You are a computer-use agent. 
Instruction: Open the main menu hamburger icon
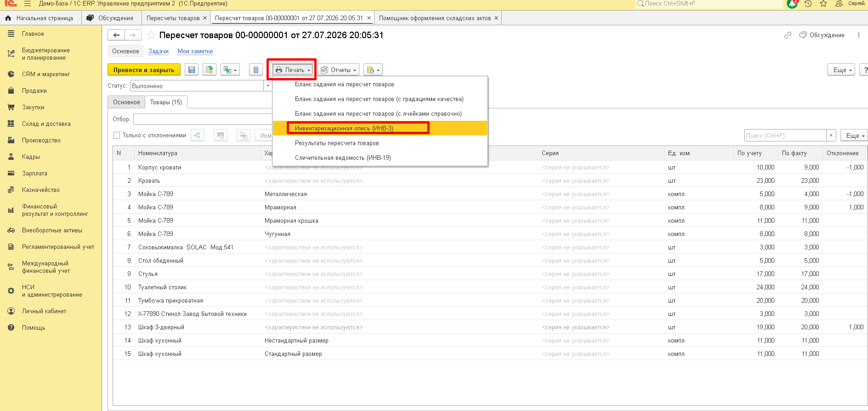[28, 4]
